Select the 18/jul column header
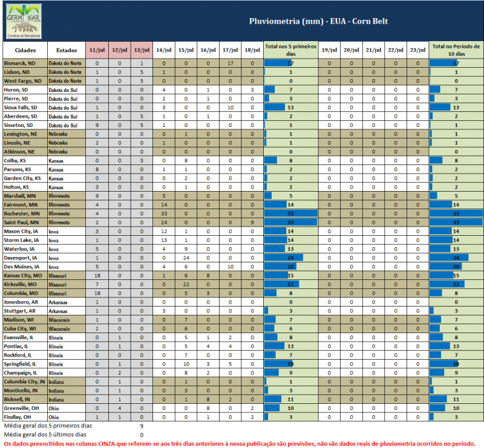 [252, 50]
